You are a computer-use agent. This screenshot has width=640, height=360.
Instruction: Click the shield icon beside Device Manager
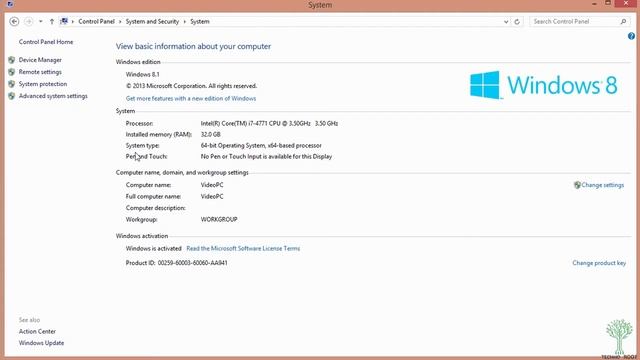(x=11, y=60)
